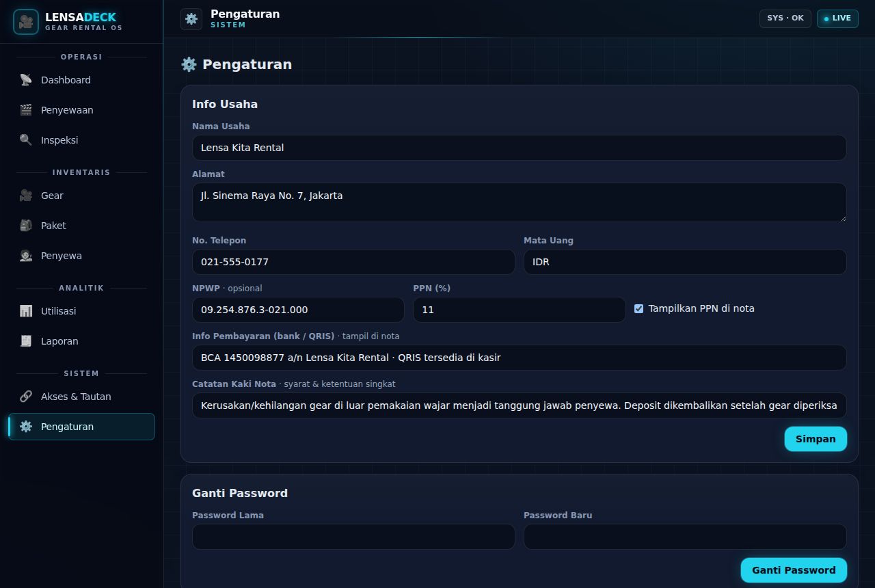Click the ANALITIK section label
This screenshot has height=588, width=875.
point(81,288)
